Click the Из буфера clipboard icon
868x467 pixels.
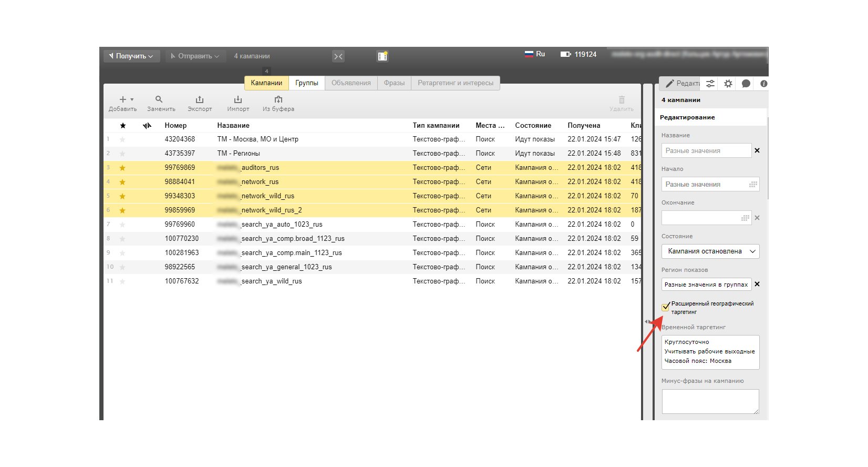[278, 99]
